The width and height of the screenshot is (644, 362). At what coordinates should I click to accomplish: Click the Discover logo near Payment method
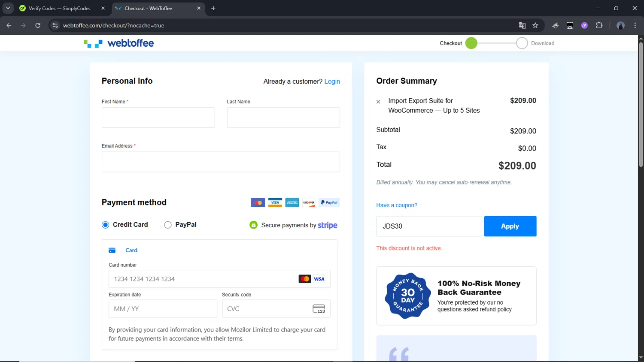point(309,202)
